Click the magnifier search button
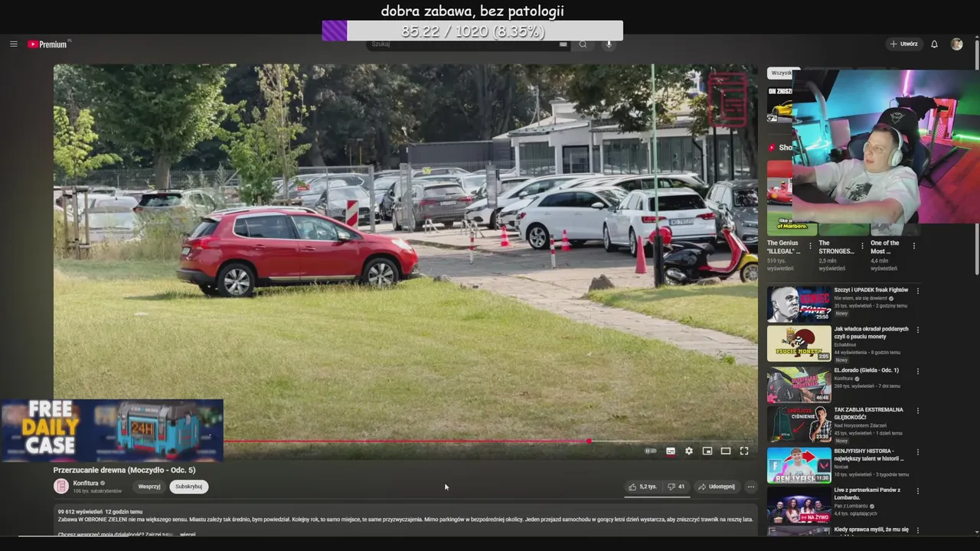Screen dimensions: 980x551 [583, 44]
